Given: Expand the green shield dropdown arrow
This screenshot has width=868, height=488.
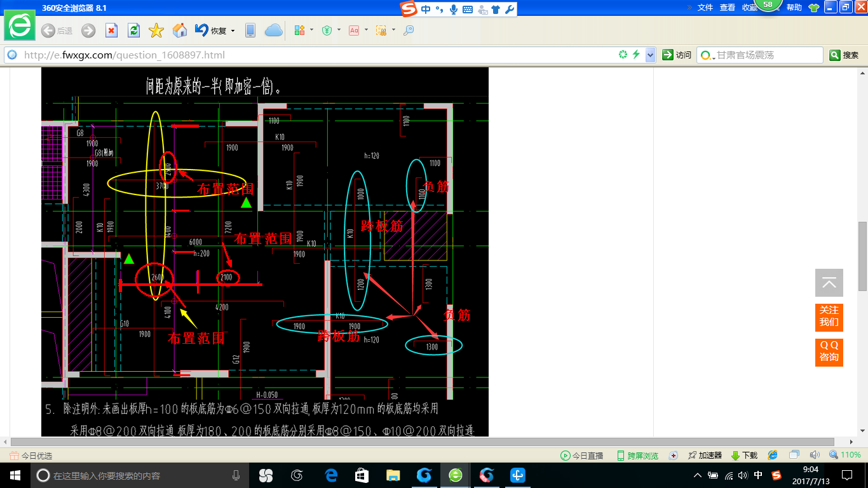Looking at the screenshot, I should [x=339, y=30].
